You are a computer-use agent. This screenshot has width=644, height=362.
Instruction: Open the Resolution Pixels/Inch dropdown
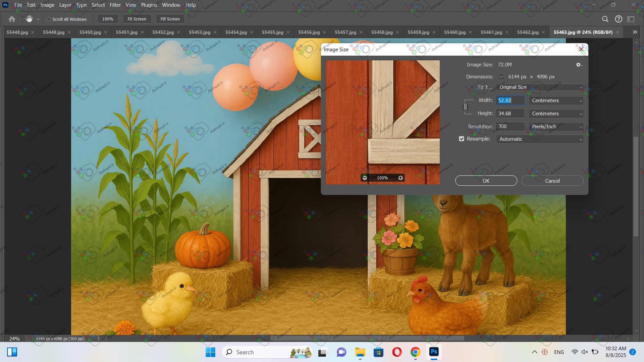click(556, 127)
